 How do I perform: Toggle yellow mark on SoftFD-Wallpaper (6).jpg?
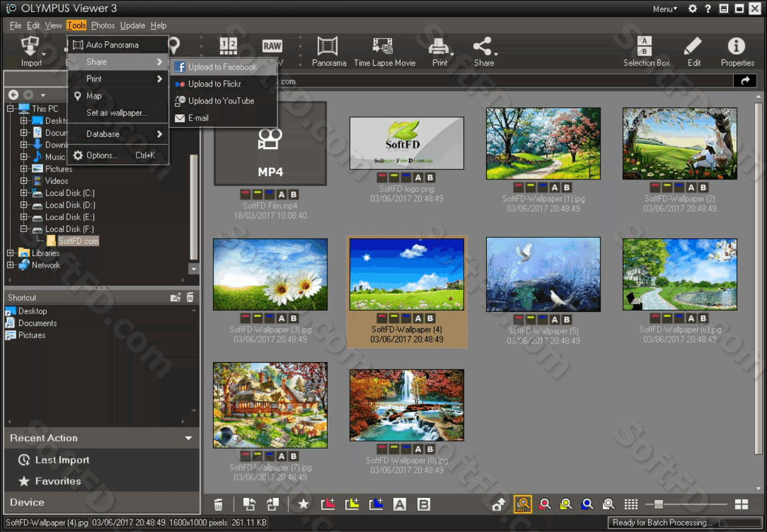pyautogui.click(x=667, y=319)
